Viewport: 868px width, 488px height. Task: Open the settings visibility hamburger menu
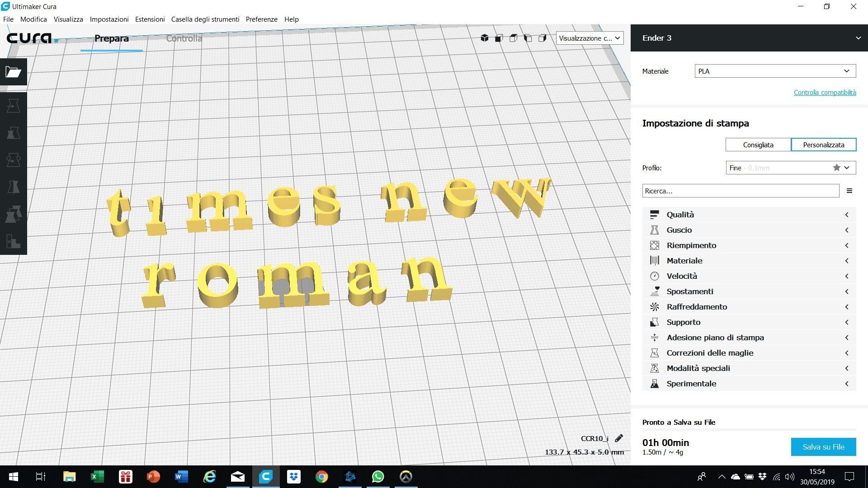point(849,191)
